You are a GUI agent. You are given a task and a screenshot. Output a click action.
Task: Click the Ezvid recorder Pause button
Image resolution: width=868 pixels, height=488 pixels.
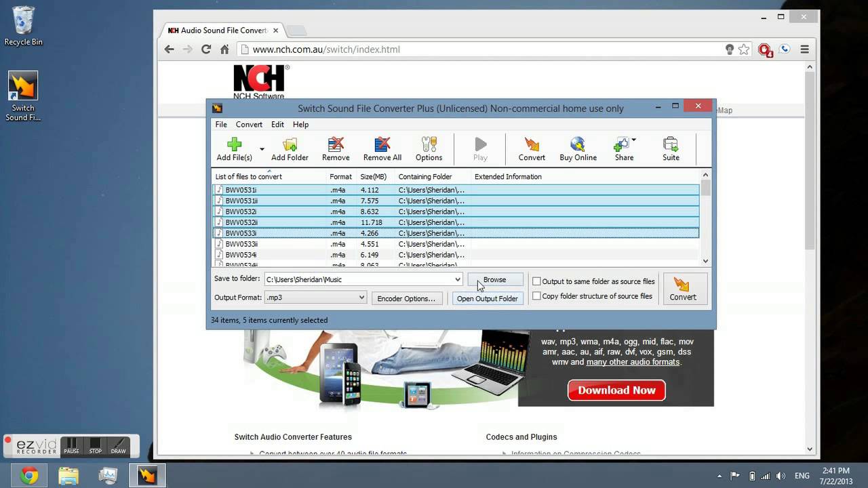pyautogui.click(x=71, y=446)
